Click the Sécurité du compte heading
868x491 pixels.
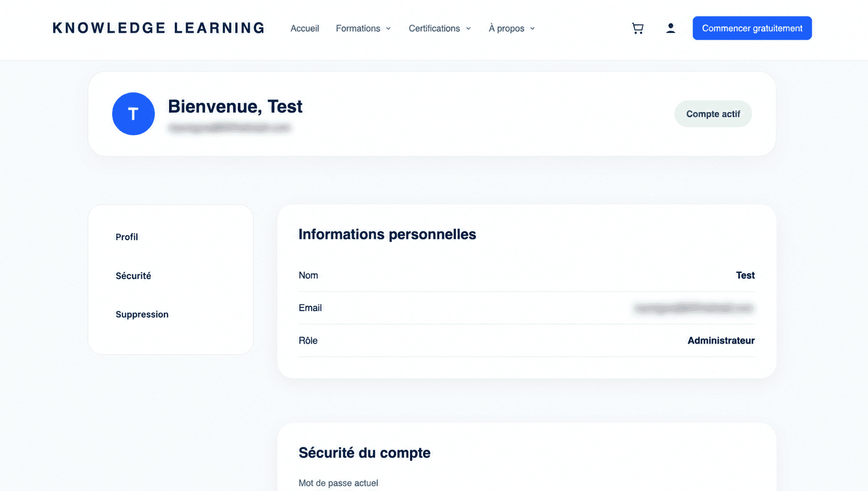pos(364,453)
